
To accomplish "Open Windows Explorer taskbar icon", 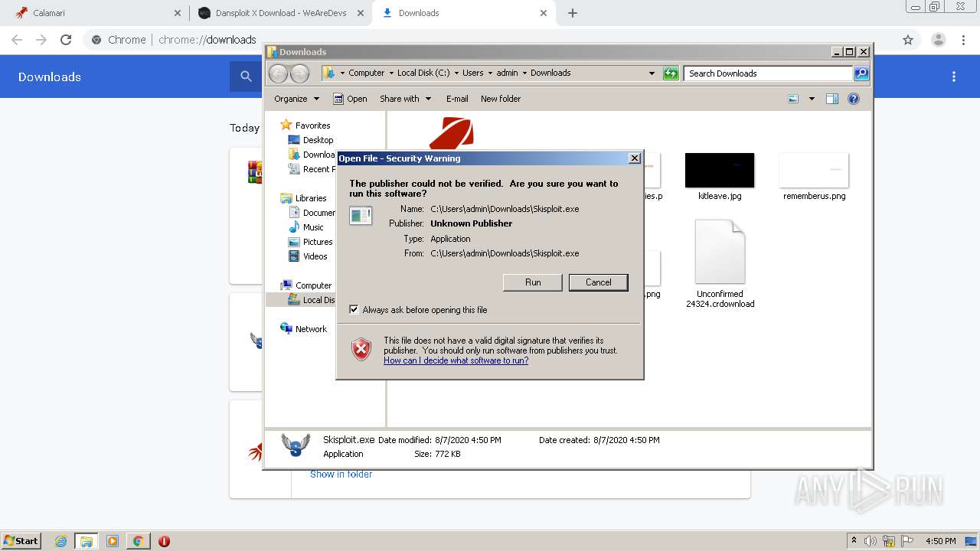I will 87,541.
